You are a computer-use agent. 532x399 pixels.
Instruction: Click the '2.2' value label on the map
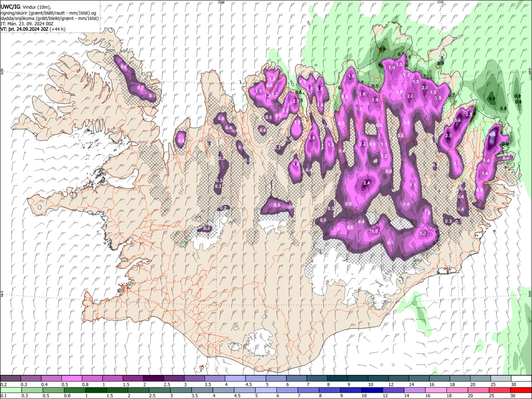pos(362,144)
